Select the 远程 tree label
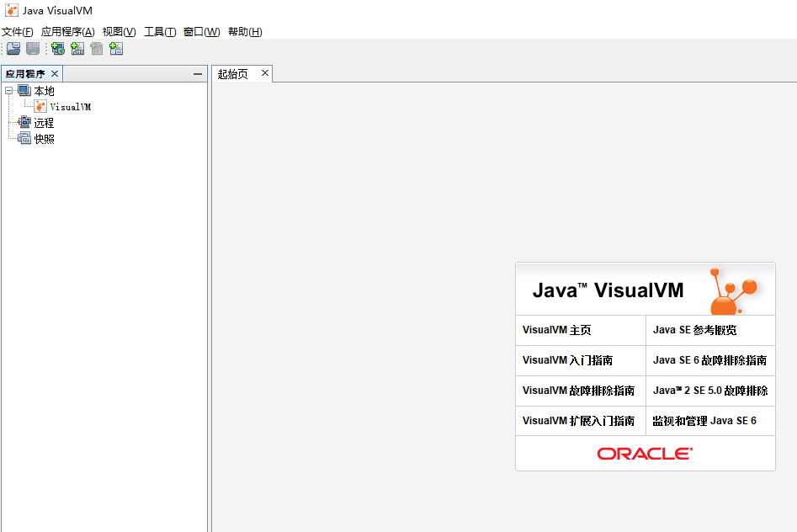The image size is (797, 532). [x=44, y=123]
